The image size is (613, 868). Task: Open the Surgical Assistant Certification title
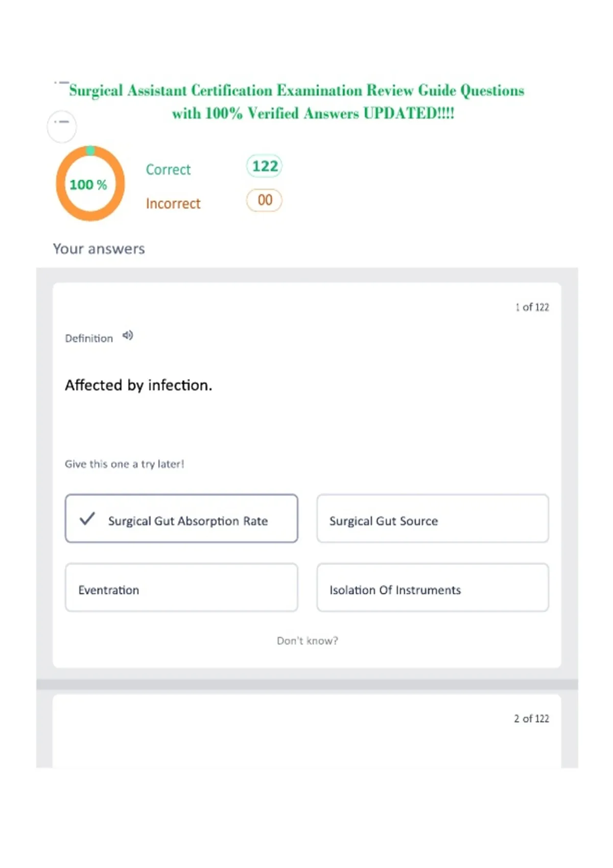(x=297, y=102)
